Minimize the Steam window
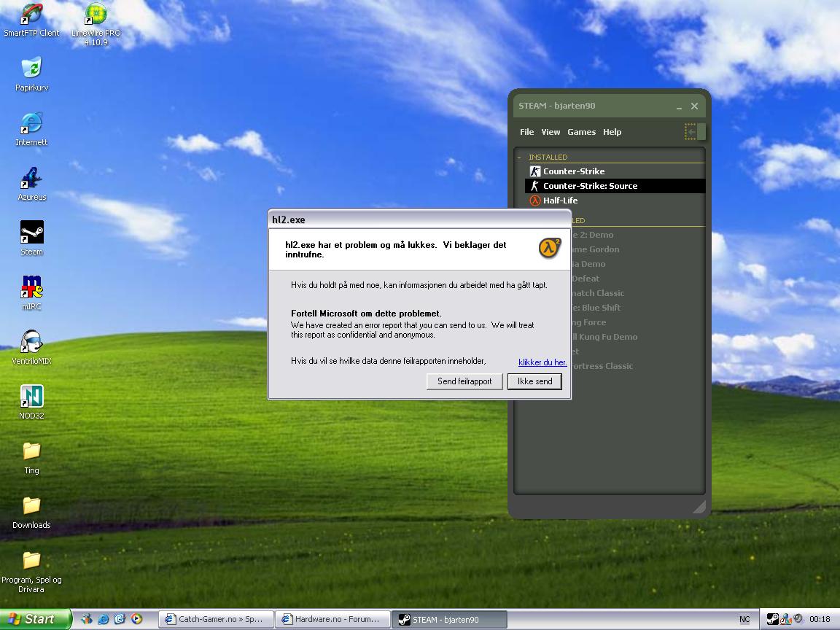This screenshot has width=840, height=630. (679, 106)
